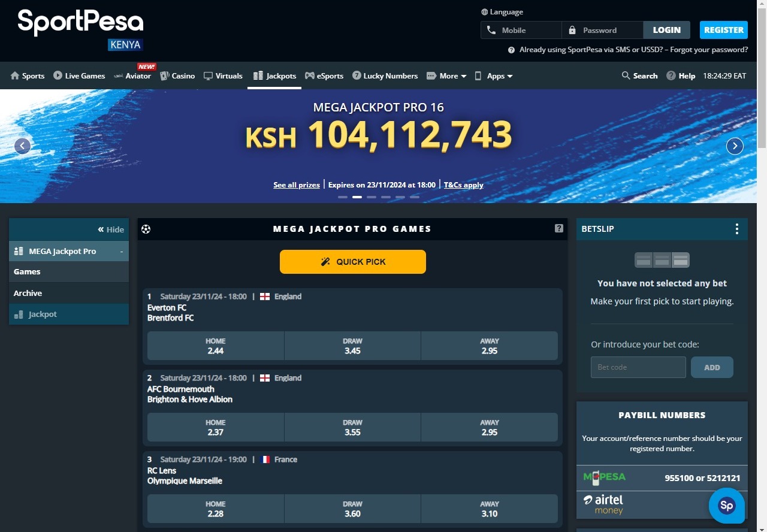Select the last banner carousel indicator

point(415,197)
